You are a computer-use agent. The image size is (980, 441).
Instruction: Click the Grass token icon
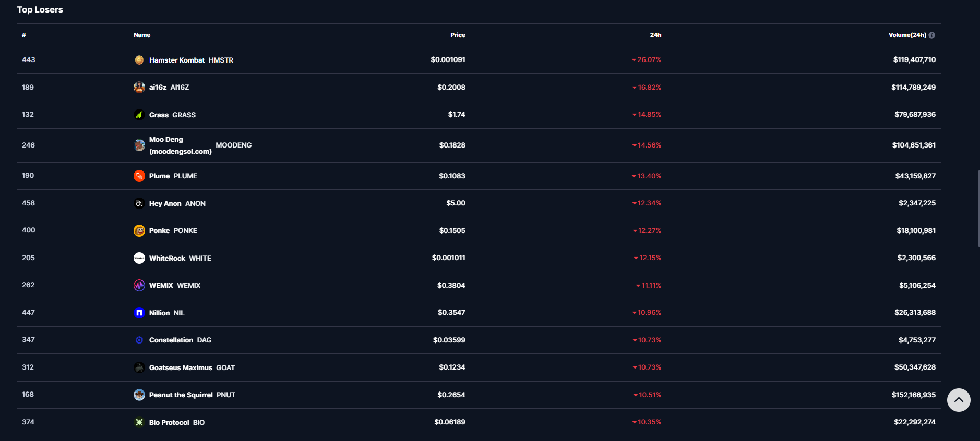(x=139, y=115)
